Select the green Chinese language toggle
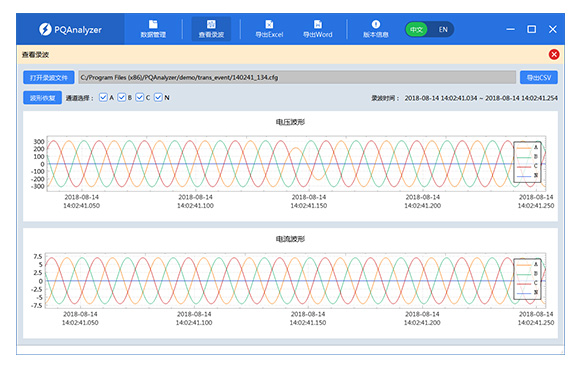This screenshot has height=380, width=580. (x=417, y=30)
